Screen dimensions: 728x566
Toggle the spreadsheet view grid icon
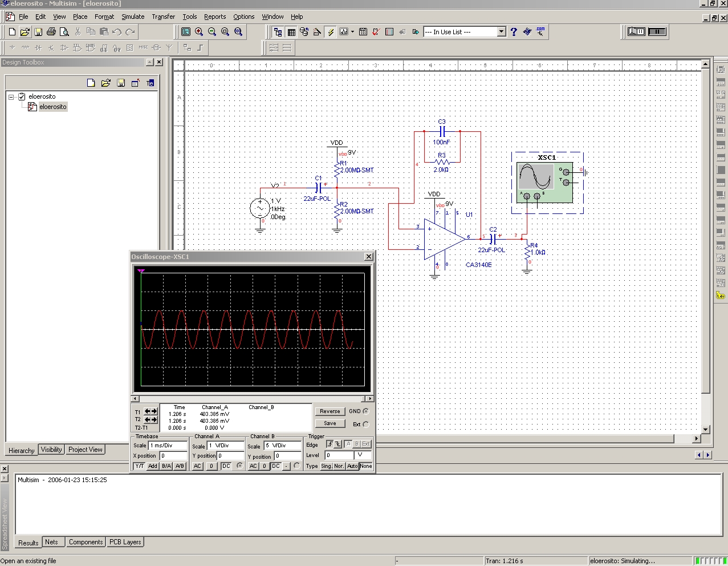pyautogui.click(x=291, y=32)
